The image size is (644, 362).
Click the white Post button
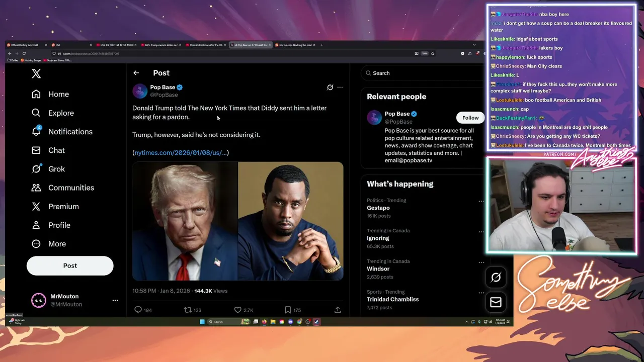(x=70, y=265)
